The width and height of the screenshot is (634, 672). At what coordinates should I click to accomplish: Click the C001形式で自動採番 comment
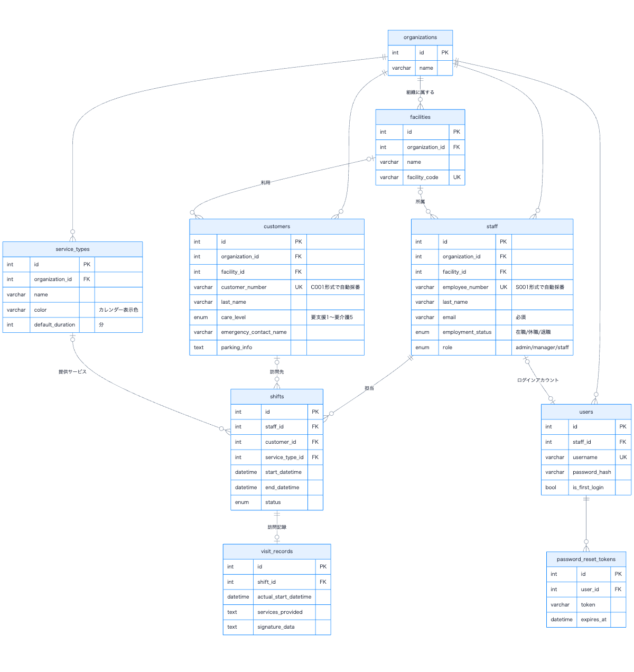coord(335,287)
